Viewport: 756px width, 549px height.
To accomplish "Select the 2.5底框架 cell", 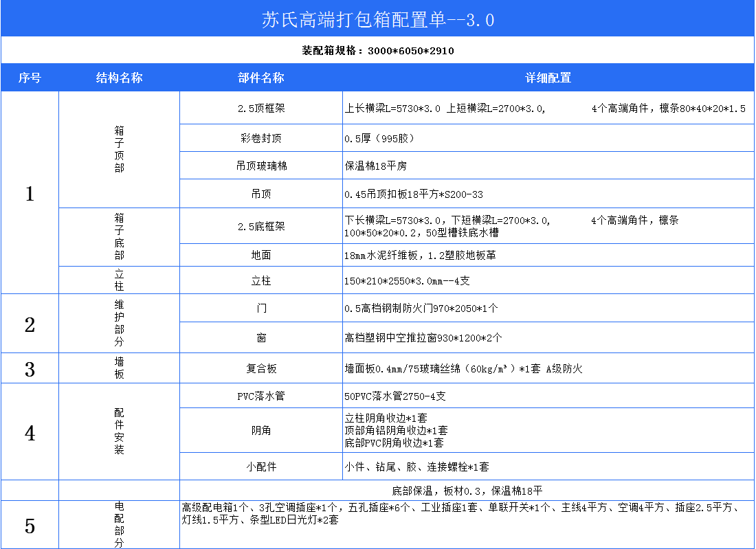I will 261,226.
